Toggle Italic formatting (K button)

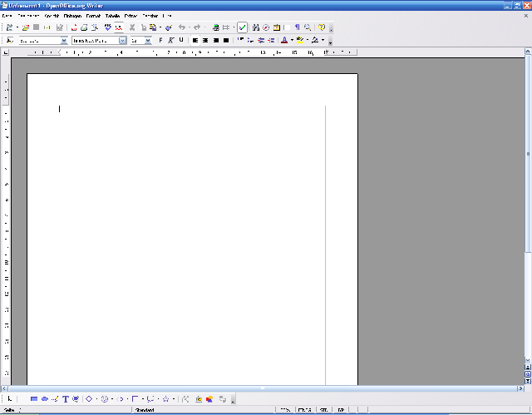(170, 41)
